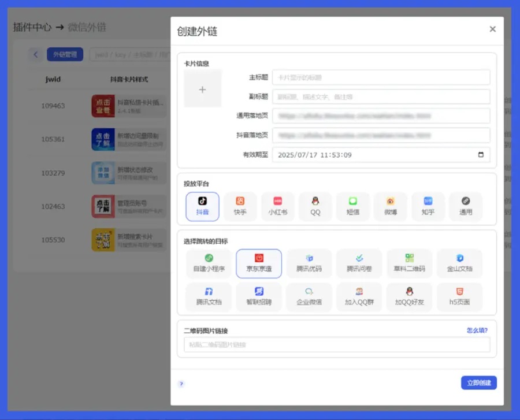
Task: Click the 二维码图片链接 input field
Action: (x=337, y=345)
